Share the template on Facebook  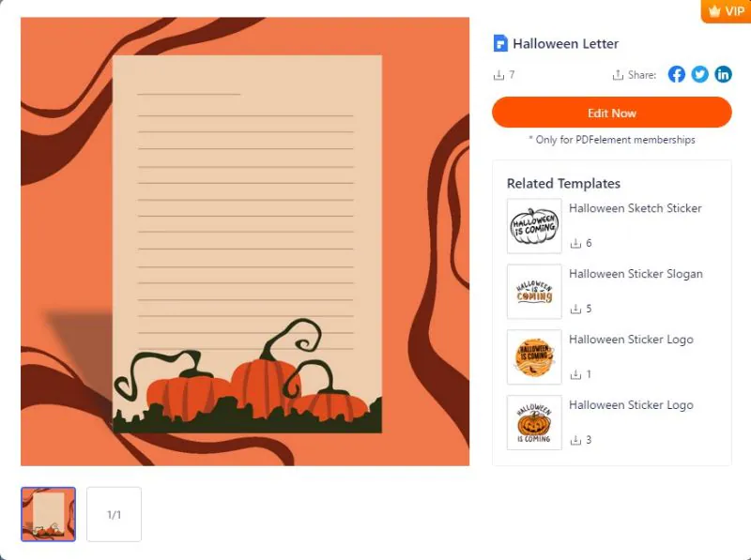676,74
